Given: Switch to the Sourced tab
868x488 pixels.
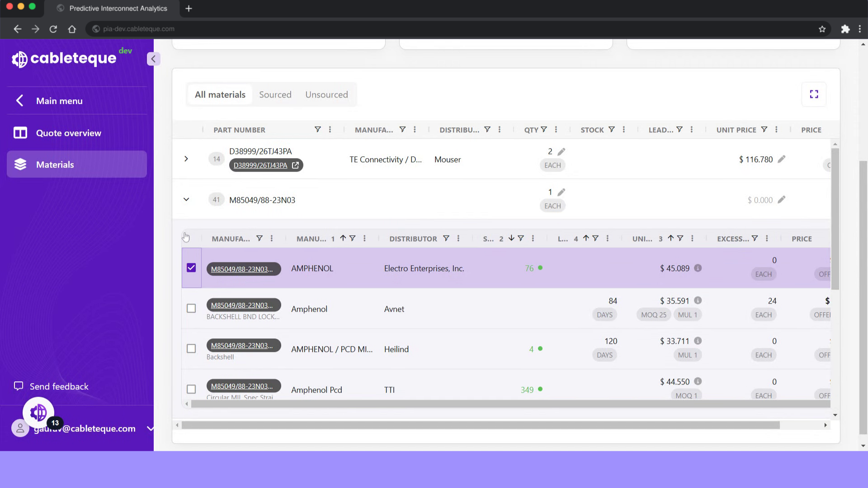Looking at the screenshot, I should tap(275, 94).
